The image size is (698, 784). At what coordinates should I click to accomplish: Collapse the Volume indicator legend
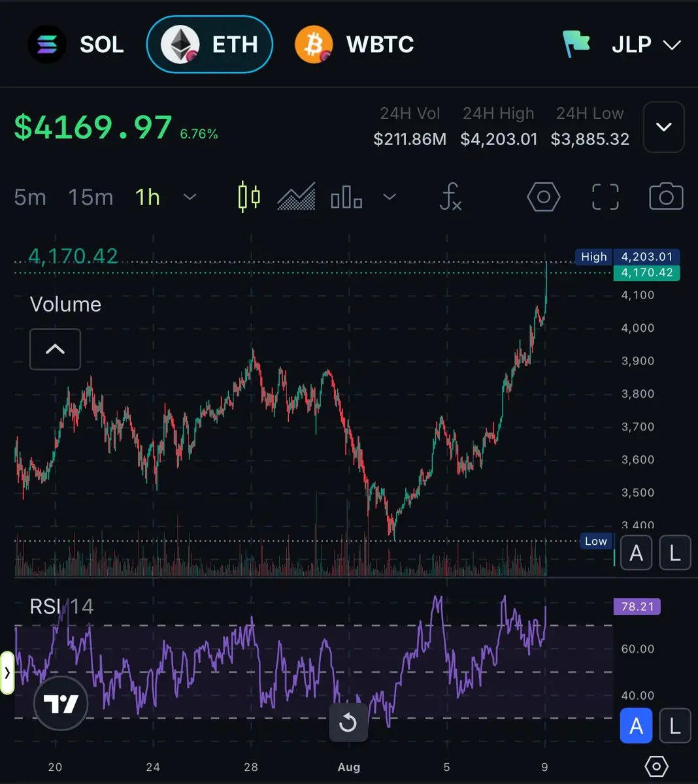pos(55,349)
